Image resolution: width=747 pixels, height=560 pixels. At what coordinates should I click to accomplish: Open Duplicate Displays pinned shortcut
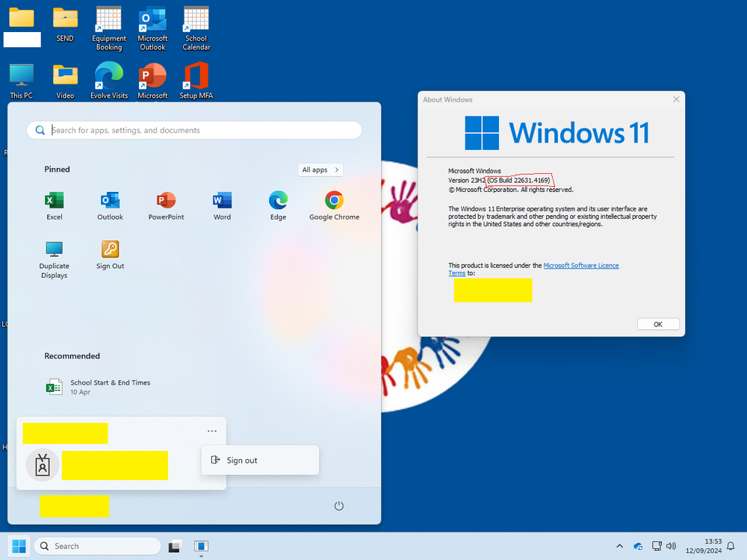54,259
